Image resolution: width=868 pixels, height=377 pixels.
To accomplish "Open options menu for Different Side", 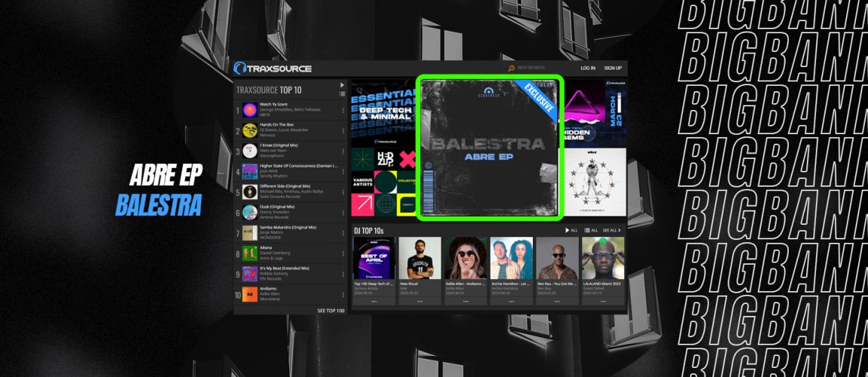I will click(343, 192).
